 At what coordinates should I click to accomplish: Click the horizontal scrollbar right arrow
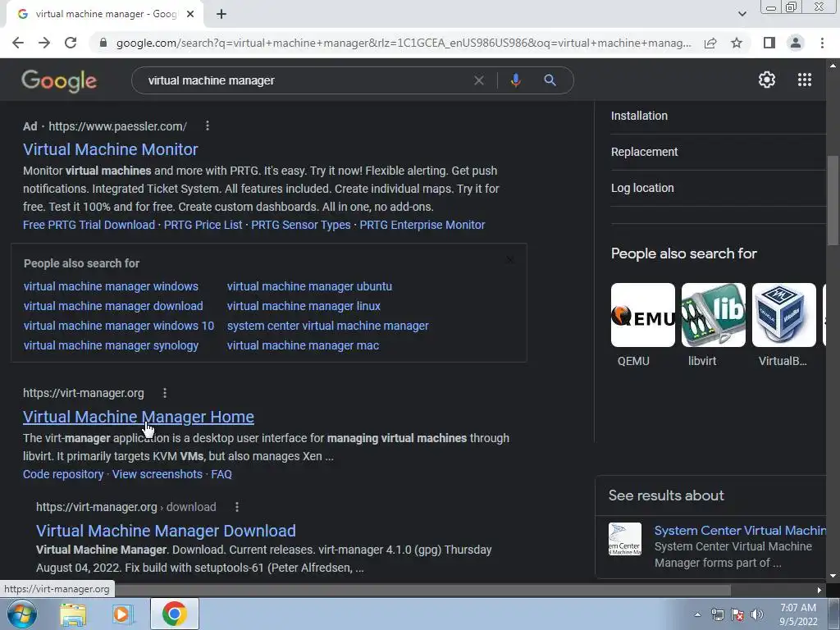click(819, 590)
